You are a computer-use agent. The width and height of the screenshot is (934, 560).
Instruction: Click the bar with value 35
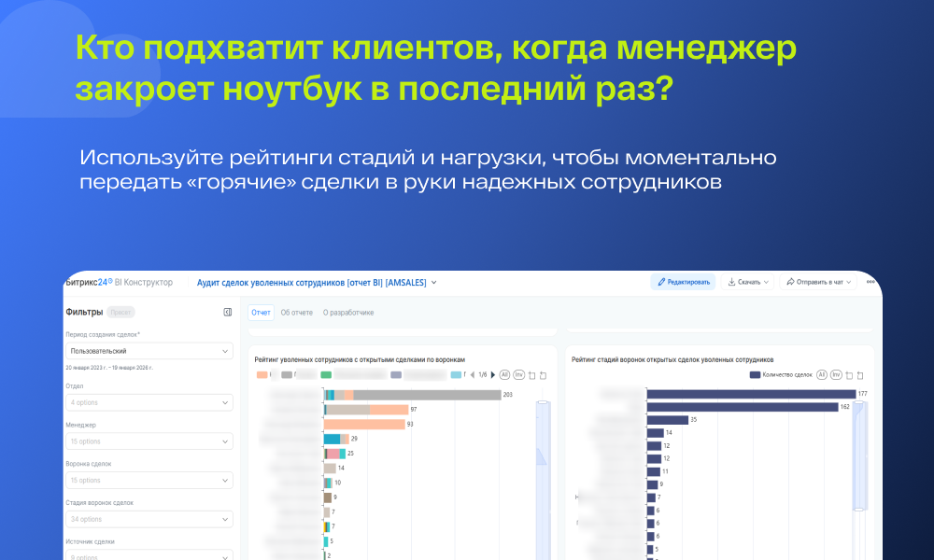pos(668,420)
